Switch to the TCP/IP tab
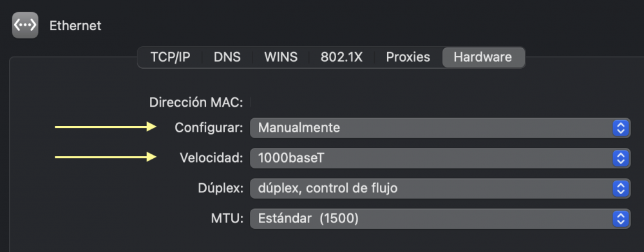The image size is (644, 252). tap(170, 57)
